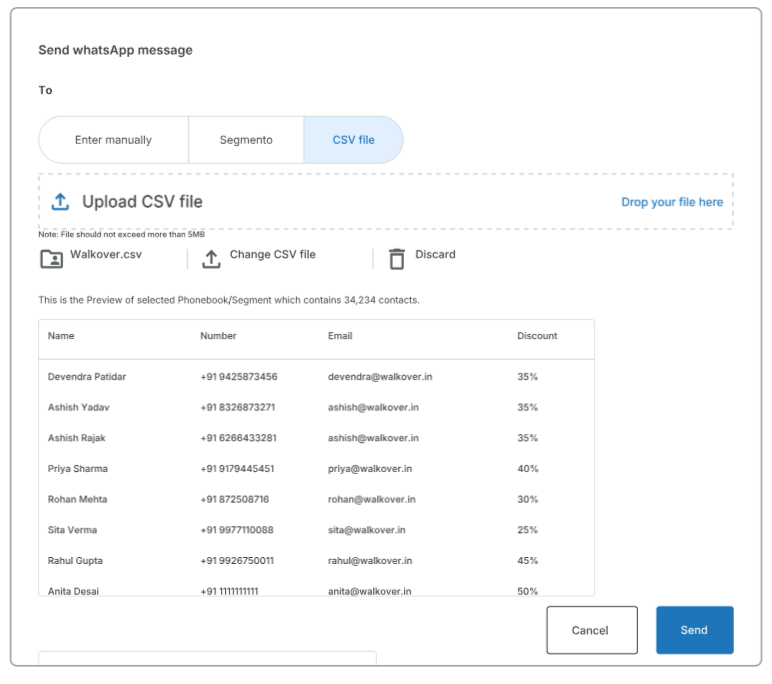Click the Walkover.csv contact file icon
The image size is (772, 684).
[49, 258]
